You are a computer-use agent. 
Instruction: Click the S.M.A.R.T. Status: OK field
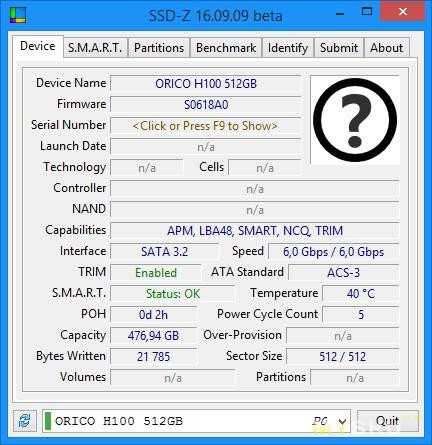point(173,294)
